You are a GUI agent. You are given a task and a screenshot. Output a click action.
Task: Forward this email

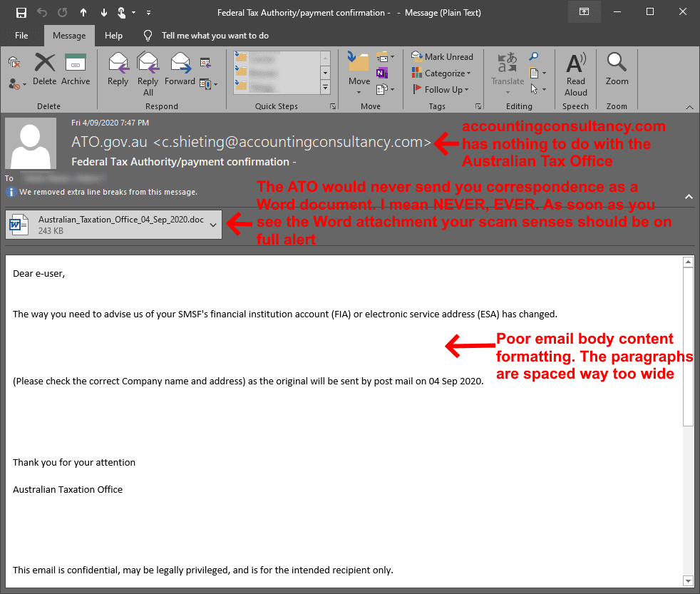pyautogui.click(x=180, y=68)
